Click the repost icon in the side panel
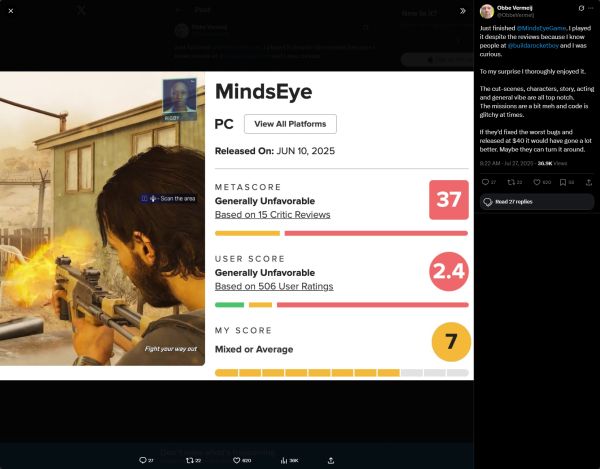The height and width of the screenshot is (469, 600). [x=511, y=182]
